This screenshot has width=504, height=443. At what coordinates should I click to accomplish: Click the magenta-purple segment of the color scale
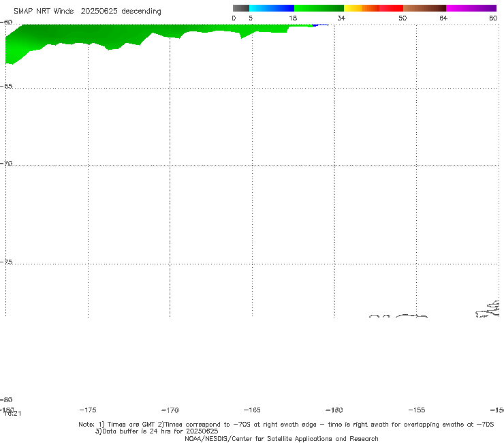pyautogui.click(x=471, y=8)
